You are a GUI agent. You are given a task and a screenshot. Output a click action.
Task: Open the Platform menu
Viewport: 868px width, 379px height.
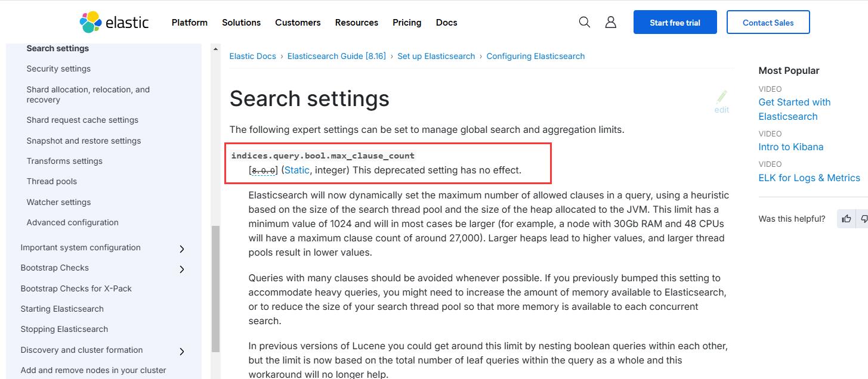[x=190, y=22]
